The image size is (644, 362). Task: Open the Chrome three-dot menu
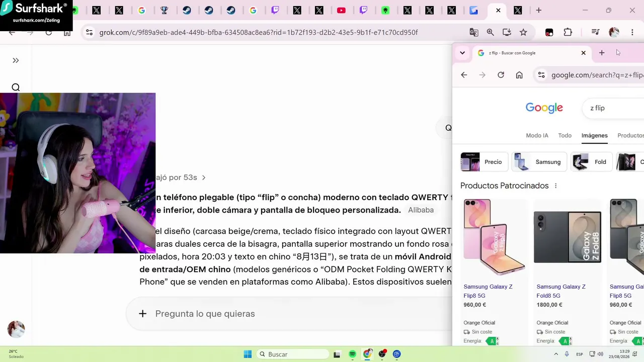pyautogui.click(x=632, y=32)
